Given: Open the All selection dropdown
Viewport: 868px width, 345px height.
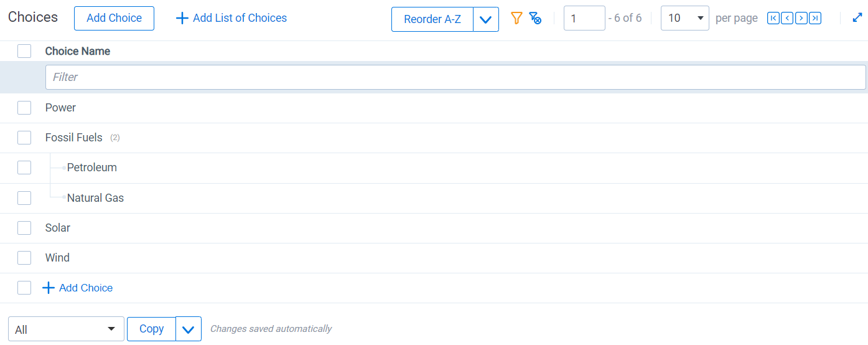Looking at the screenshot, I should (x=66, y=329).
